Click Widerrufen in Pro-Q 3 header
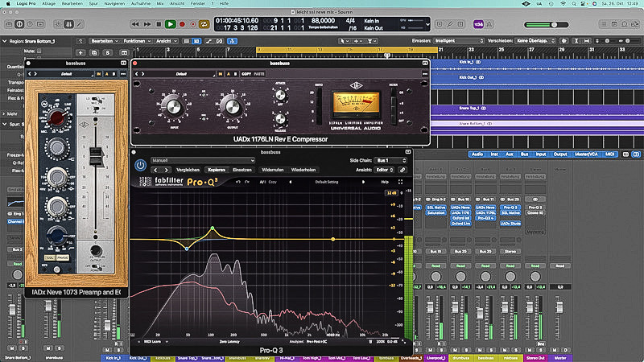 (272, 170)
